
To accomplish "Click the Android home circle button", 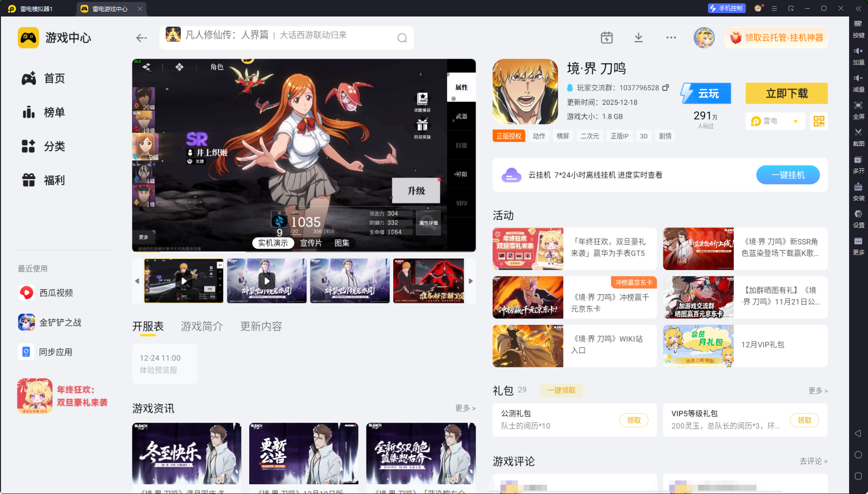I will 858,455.
